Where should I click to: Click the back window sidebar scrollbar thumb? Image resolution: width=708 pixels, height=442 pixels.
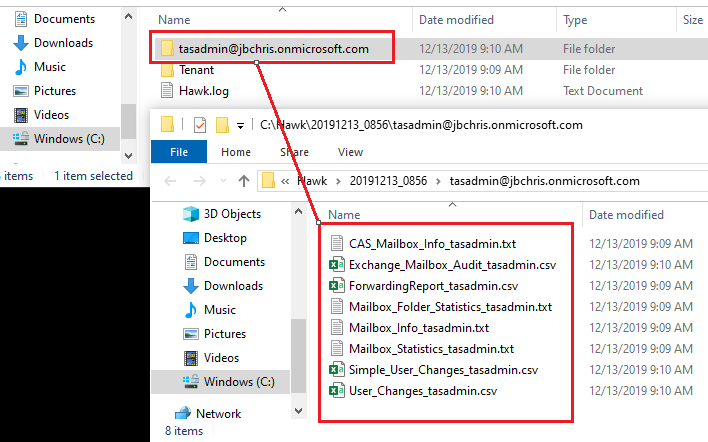(x=128, y=121)
